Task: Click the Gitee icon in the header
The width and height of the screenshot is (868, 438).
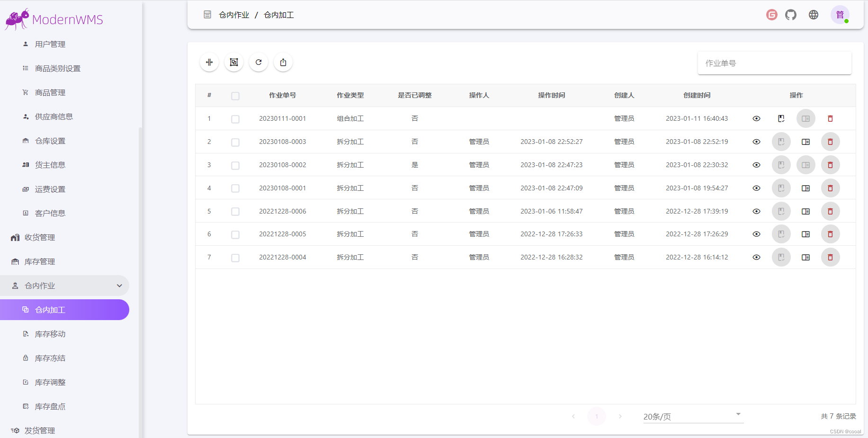Action: (771, 15)
